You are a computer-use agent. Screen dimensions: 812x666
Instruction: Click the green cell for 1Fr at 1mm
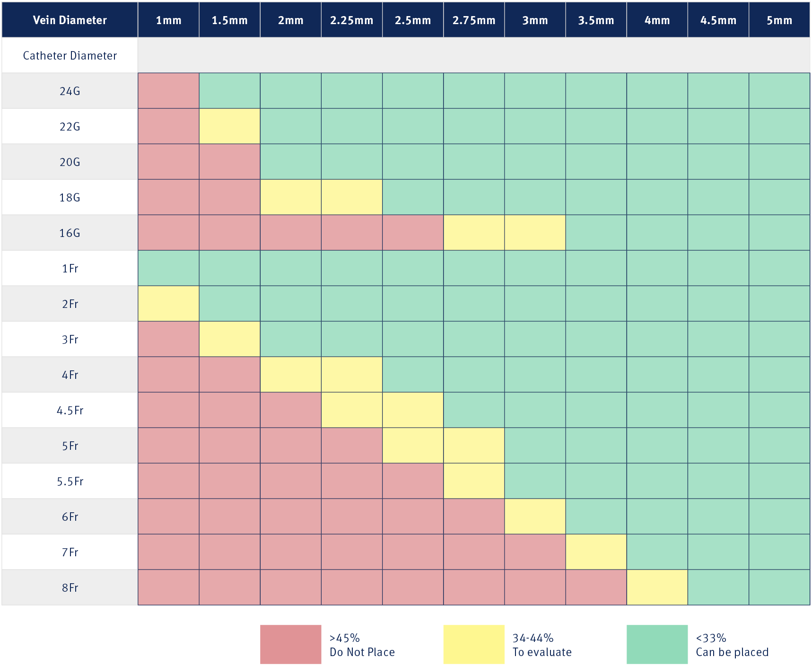(168, 268)
